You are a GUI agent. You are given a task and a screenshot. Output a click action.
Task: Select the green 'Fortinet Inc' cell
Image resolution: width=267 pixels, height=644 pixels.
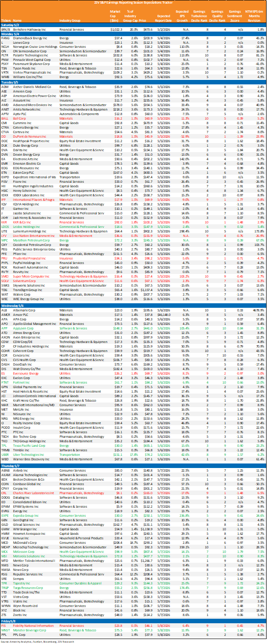[x=23, y=382]
